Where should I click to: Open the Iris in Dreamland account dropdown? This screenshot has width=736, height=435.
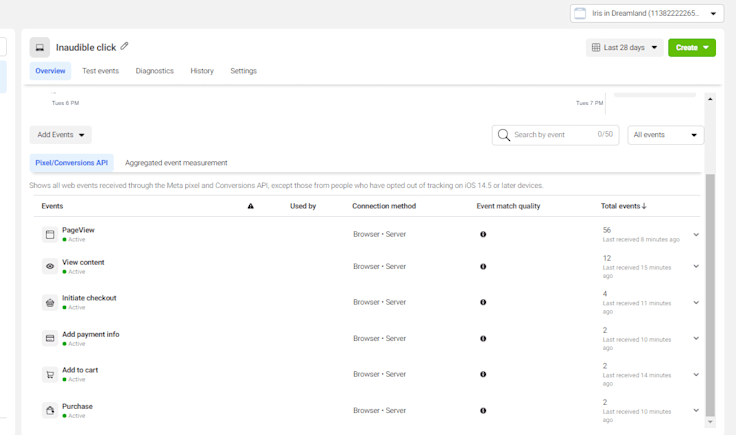click(647, 13)
